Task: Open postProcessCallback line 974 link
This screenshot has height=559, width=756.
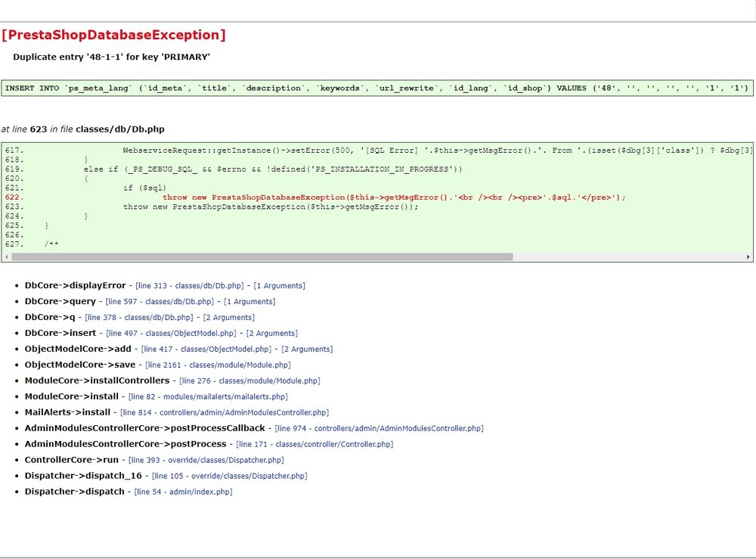Action: (x=379, y=428)
